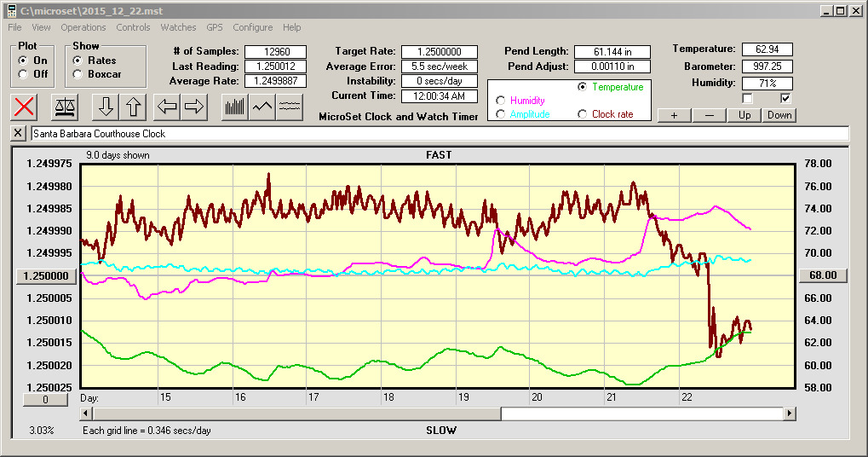Click the Average Rate field

coord(276,81)
